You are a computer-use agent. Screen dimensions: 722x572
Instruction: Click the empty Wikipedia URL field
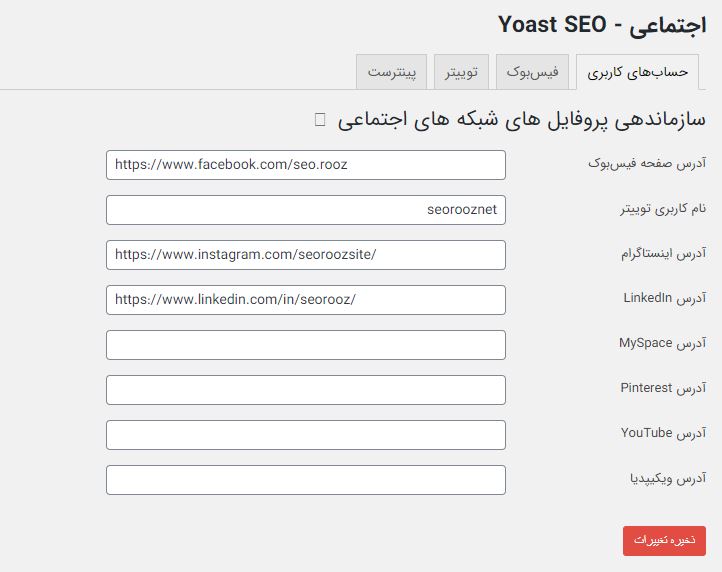[x=306, y=480]
